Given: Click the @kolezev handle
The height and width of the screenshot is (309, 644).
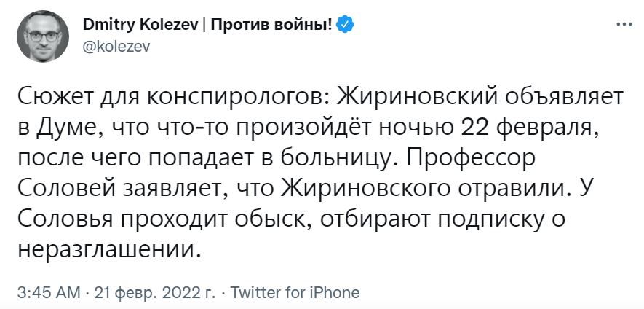Looking at the screenshot, I should coord(116,47).
